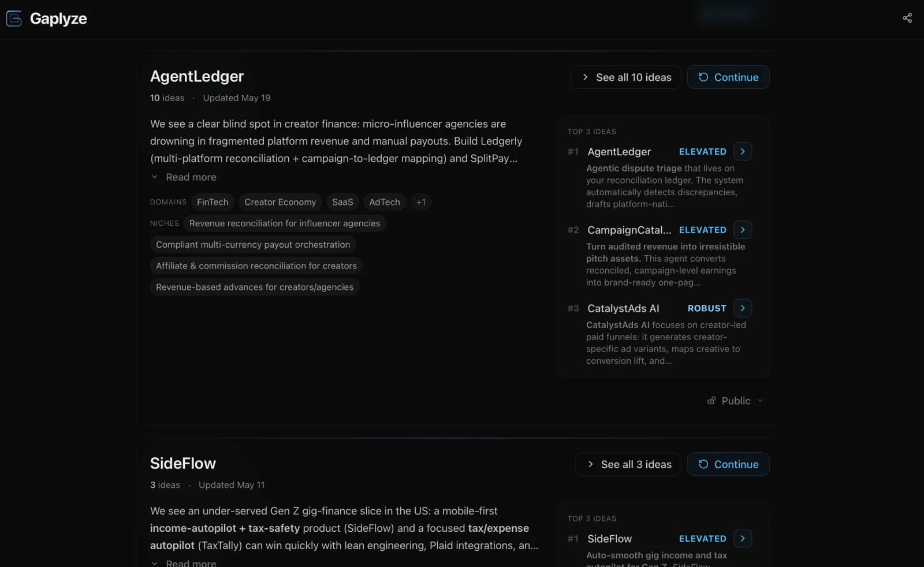Click the Revenue-based advances for creators/agencies niche
924x567 pixels.
click(x=255, y=288)
